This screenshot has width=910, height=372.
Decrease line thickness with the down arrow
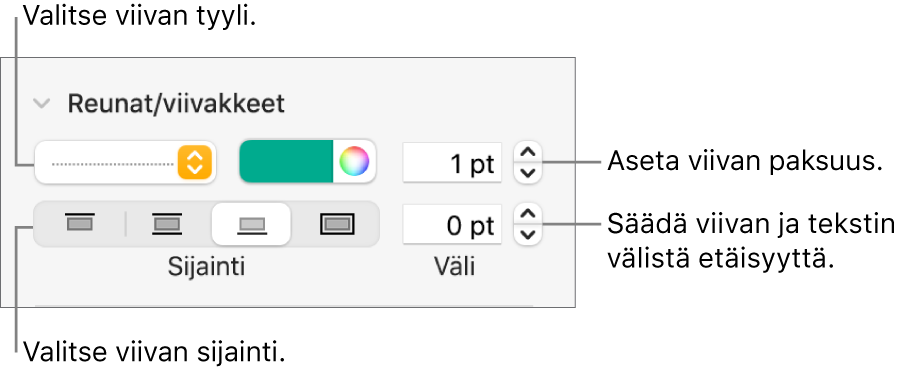tap(528, 173)
